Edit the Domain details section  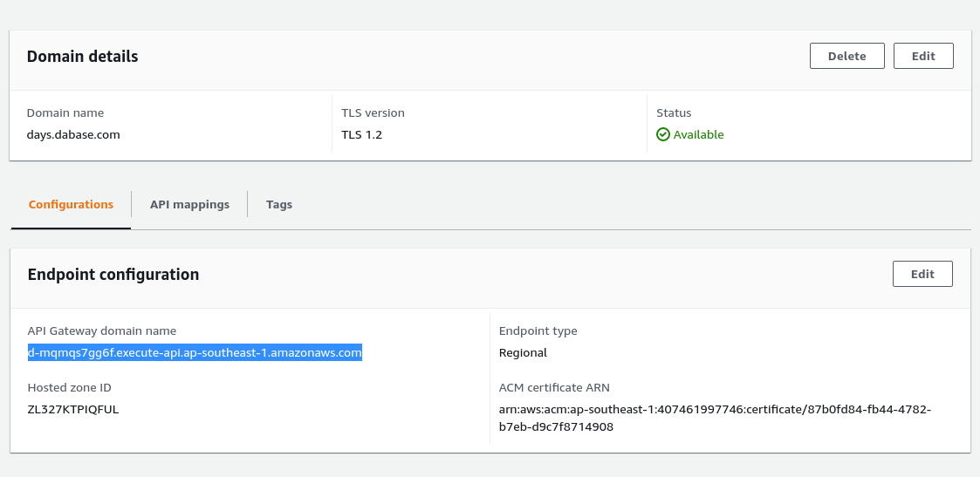click(923, 56)
